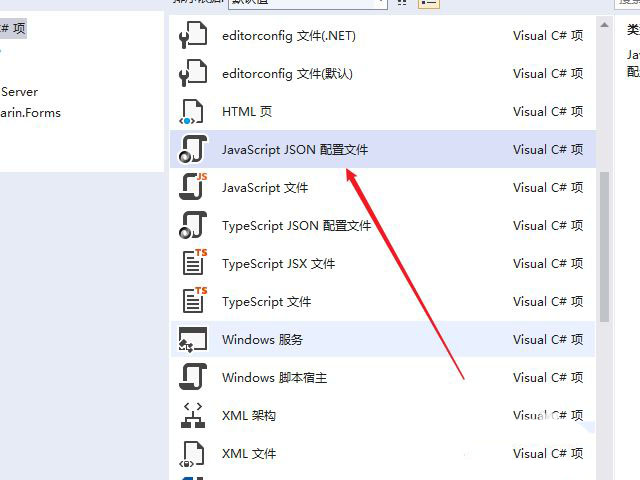The image size is (640, 480).
Task: Switch to the medium icons list view
Action: (x=403, y=3)
